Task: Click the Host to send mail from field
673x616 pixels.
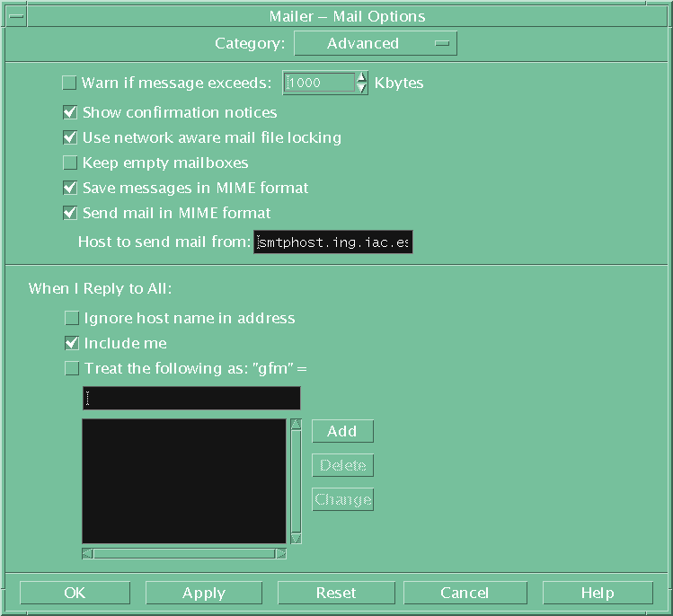Action: 332,242
